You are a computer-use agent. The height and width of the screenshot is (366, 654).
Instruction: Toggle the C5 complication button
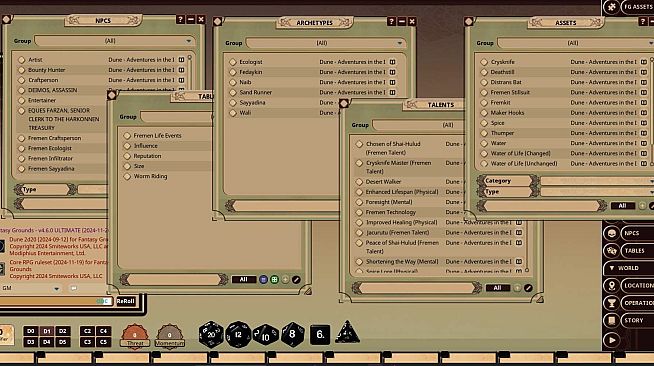pyautogui.click(x=103, y=342)
